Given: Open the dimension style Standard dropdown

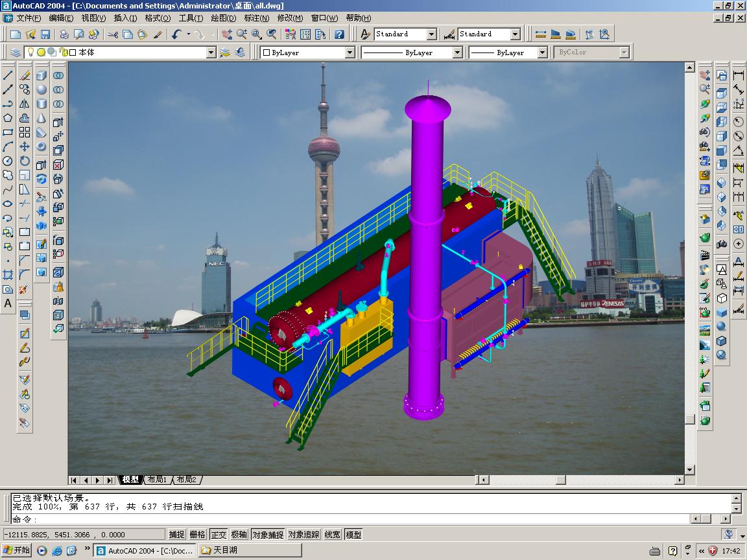Looking at the screenshot, I should (515, 34).
